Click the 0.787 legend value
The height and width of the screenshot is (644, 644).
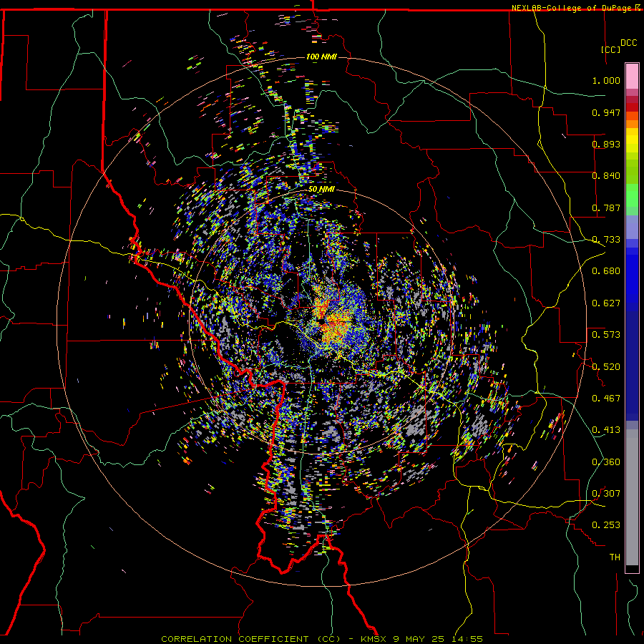[x=606, y=208]
